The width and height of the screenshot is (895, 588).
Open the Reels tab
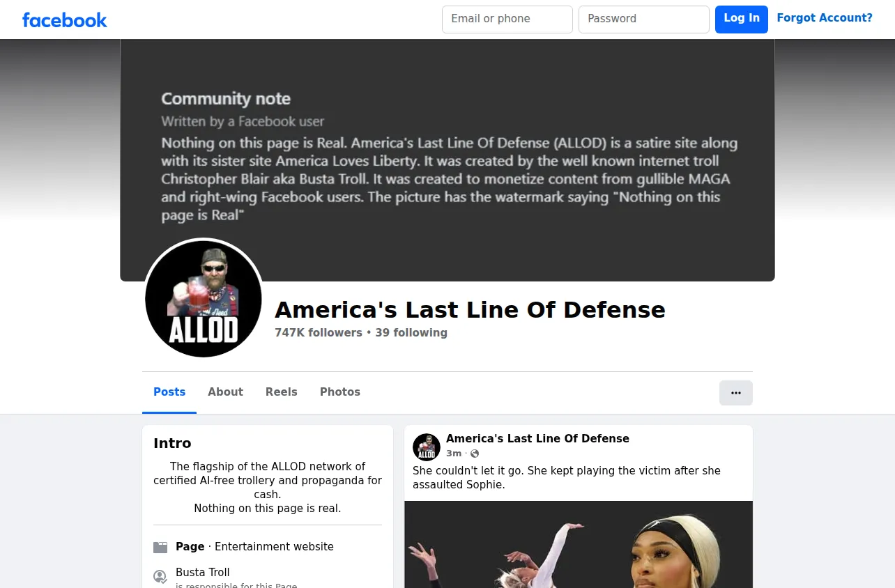click(282, 392)
